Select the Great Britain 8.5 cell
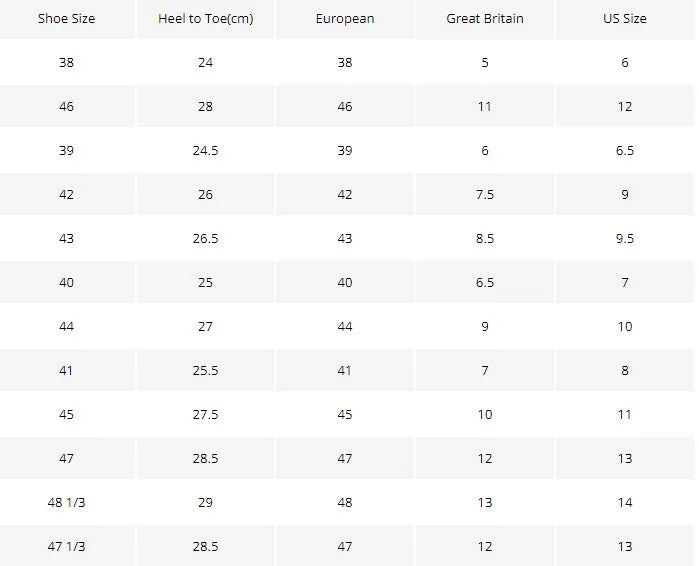 click(485, 238)
